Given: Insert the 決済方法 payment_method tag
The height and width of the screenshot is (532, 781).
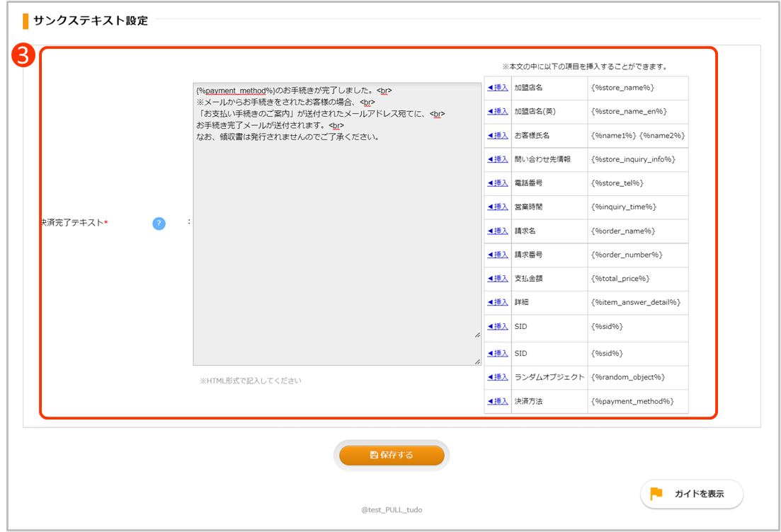Looking at the screenshot, I should click(x=498, y=402).
